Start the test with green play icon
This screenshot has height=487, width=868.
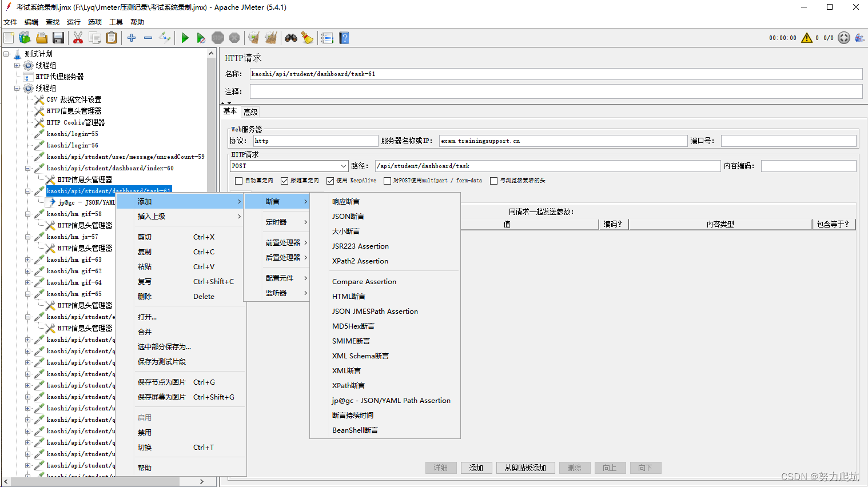tap(185, 38)
